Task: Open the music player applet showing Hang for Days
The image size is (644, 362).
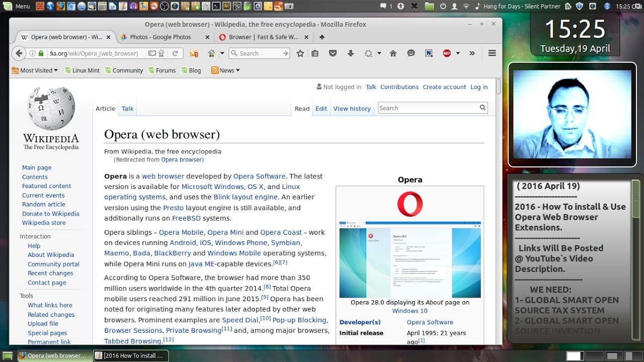Action: (518, 6)
